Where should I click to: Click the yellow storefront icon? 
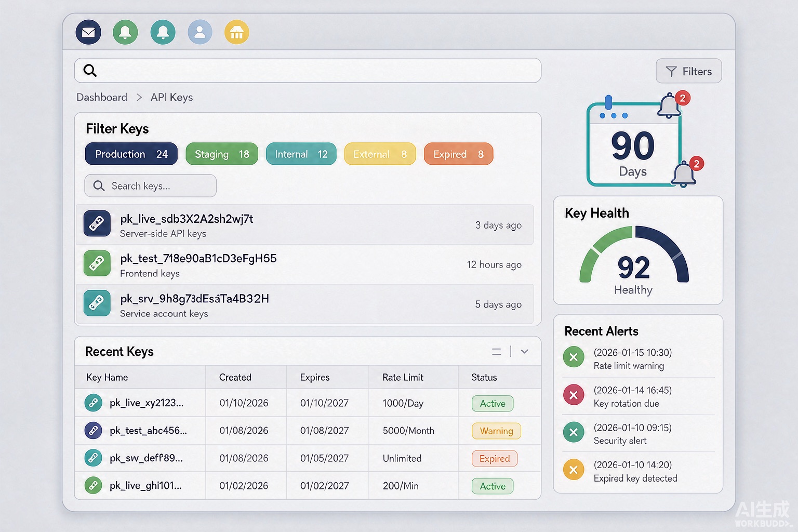[x=237, y=32]
